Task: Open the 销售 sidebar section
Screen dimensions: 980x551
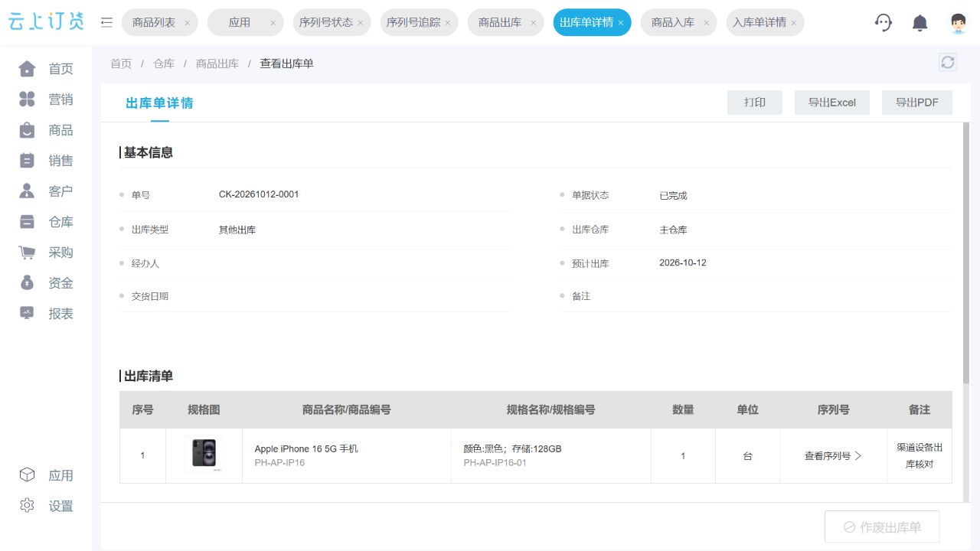Action: [x=46, y=161]
